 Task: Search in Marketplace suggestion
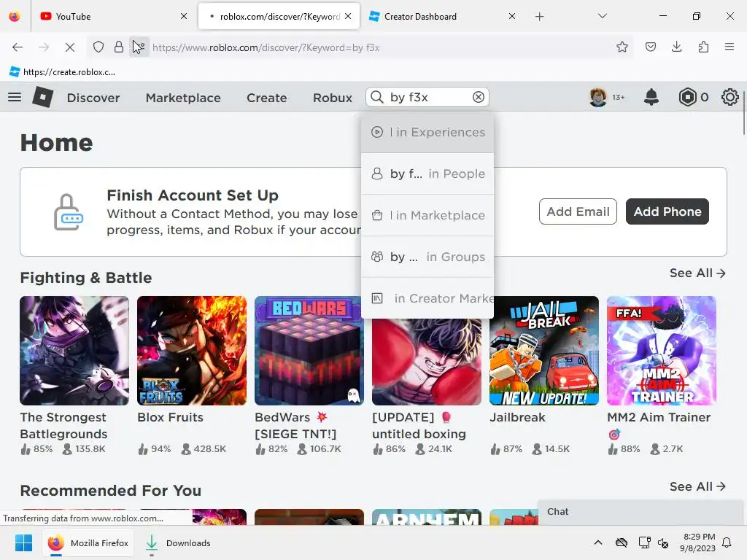pyautogui.click(x=427, y=215)
